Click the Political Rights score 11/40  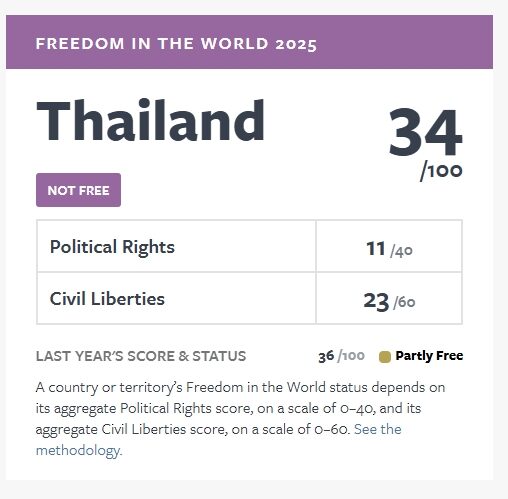(x=389, y=249)
